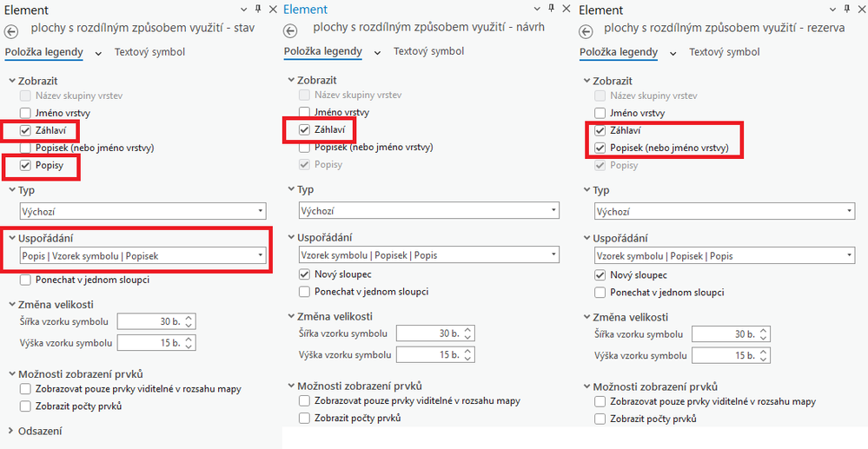Close the left Element pane
Image resolution: width=868 pixels, height=449 pixels.
coord(272,9)
